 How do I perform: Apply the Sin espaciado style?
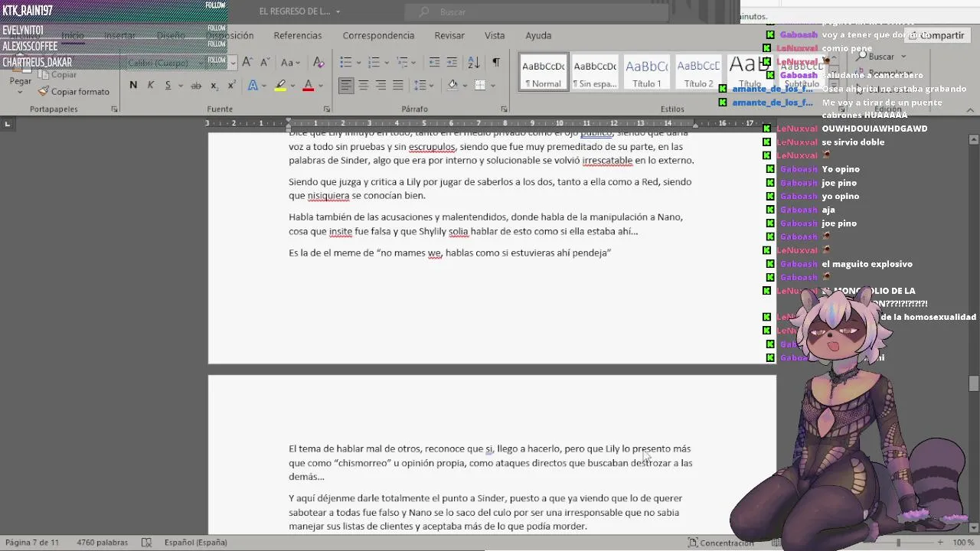[595, 72]
